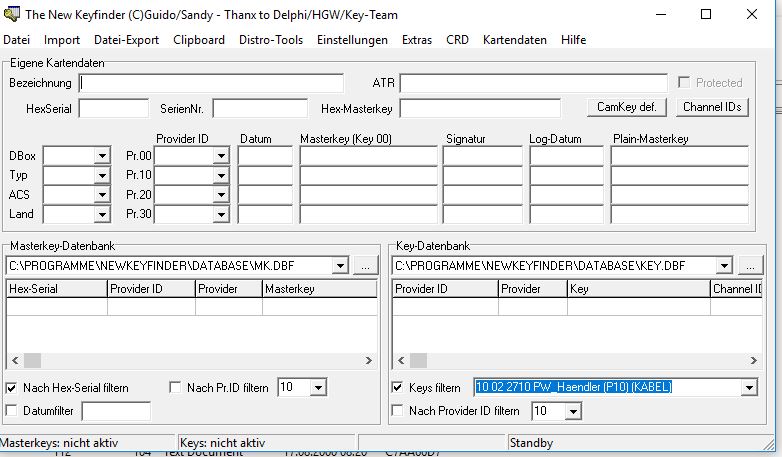Image resolution: width=782 pixels, height=457 pixels.
Task: Open the Distro-Tools menu
Action: 270,40
